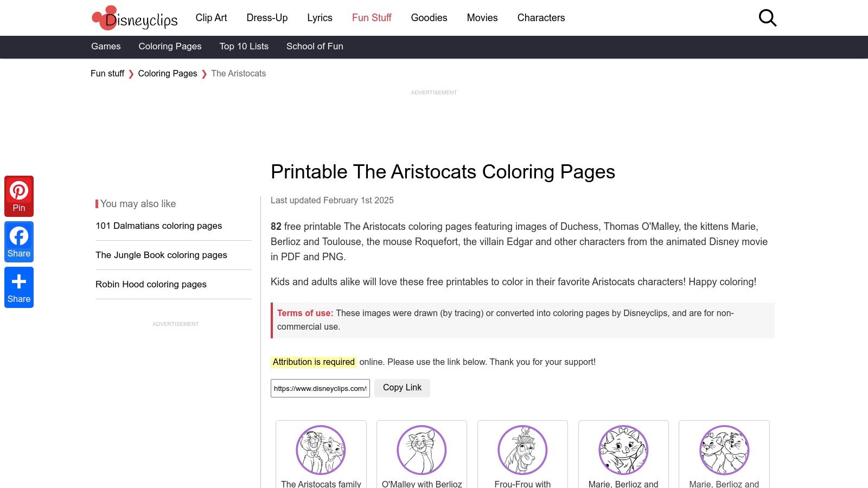Open the Characters menu

[x=541, y=18]
